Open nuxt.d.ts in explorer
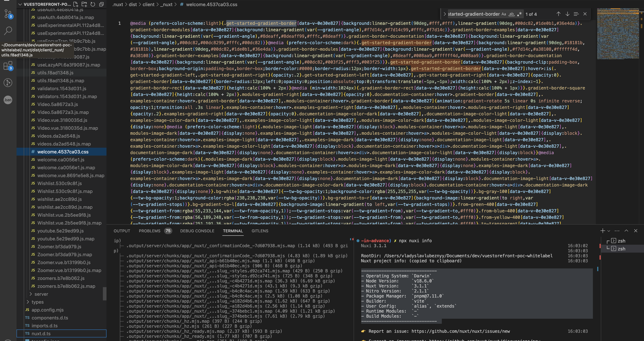The height and width of the screenshot is (341, 644). coord(62,333)
